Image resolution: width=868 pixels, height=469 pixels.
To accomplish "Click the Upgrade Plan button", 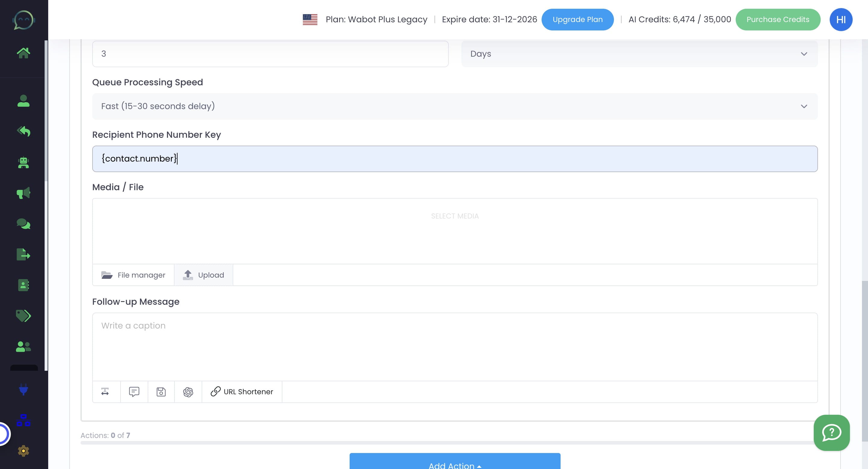I will 577,20.
